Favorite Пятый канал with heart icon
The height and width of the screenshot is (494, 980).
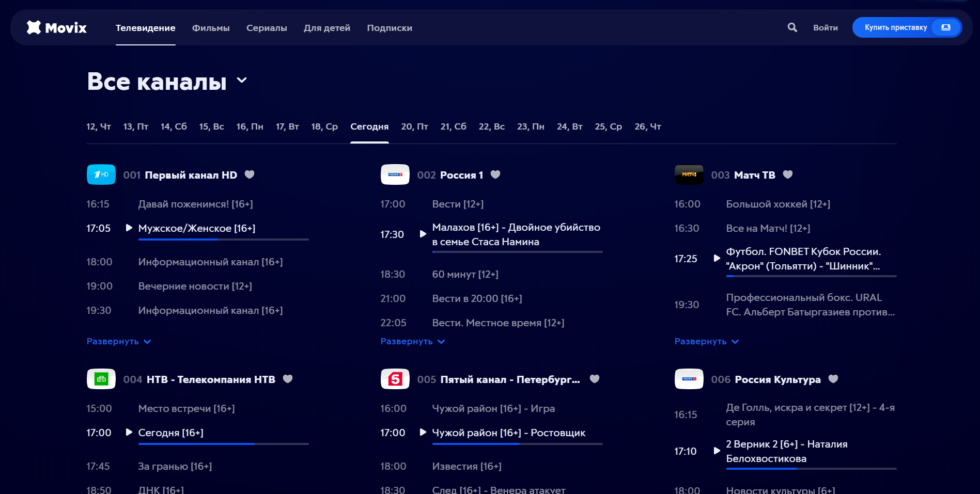(x=595, y=379)
